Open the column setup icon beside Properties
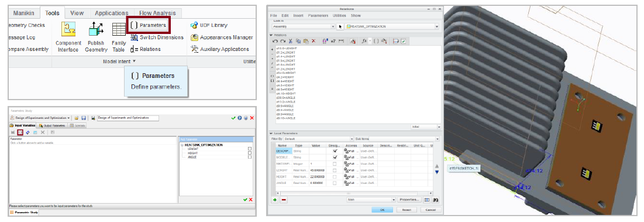The height and width of the screenshot is (222, 644). pyautogui.click(x=427, y=200)
